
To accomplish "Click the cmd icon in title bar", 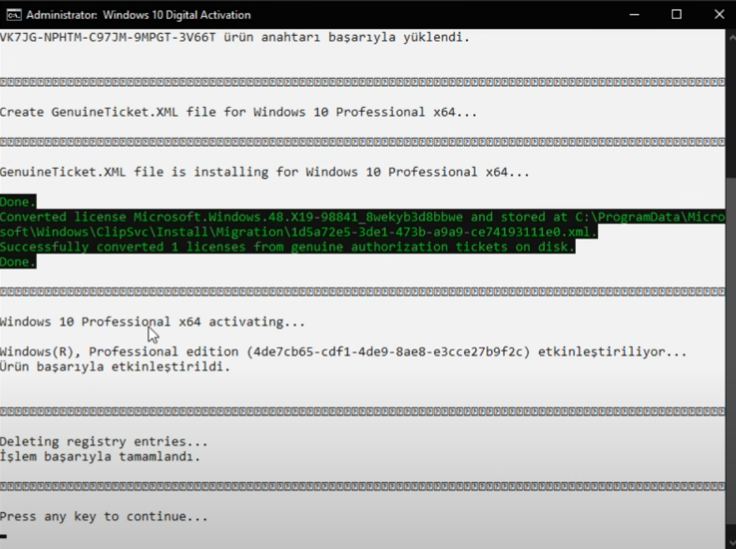I will point(14,15).
